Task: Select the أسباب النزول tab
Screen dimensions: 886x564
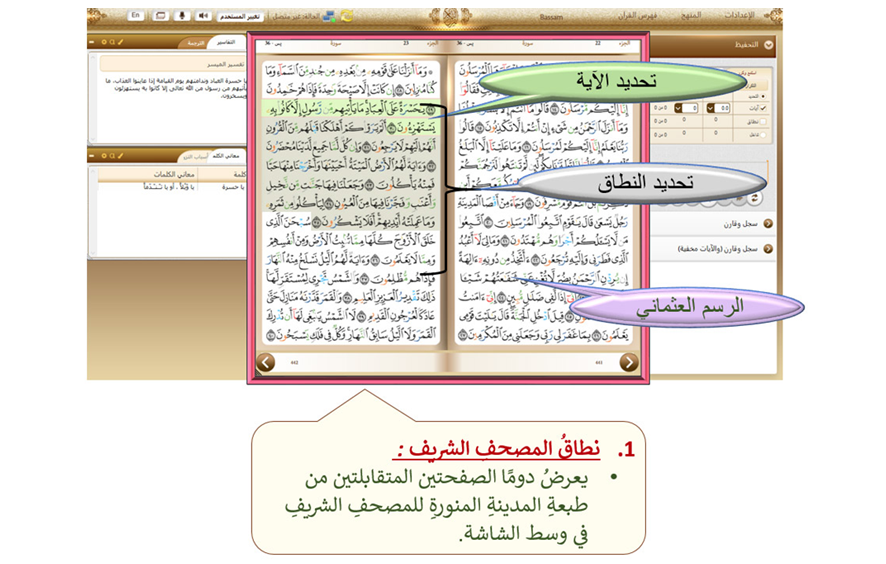Action: (196, 156)
